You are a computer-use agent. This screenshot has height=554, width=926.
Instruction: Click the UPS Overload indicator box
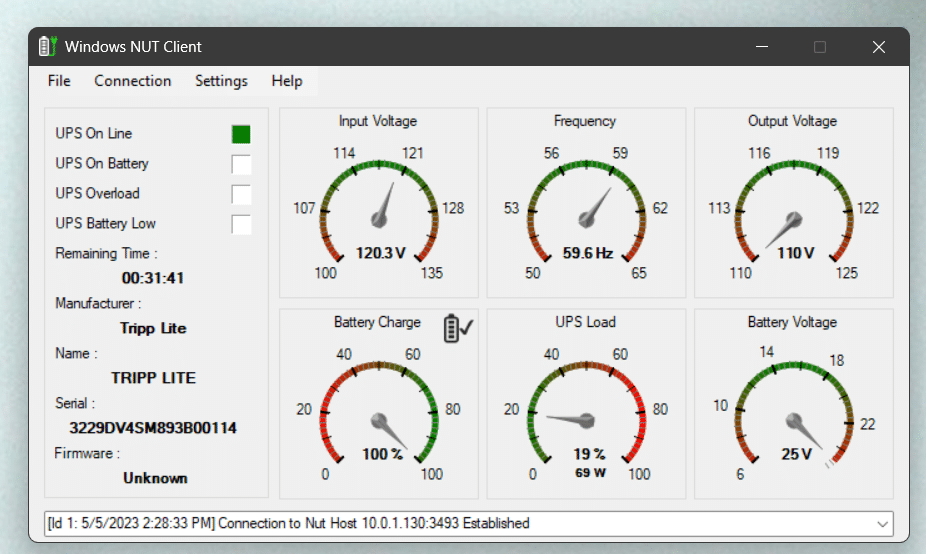pyautogui.click(x=241, y=194)
